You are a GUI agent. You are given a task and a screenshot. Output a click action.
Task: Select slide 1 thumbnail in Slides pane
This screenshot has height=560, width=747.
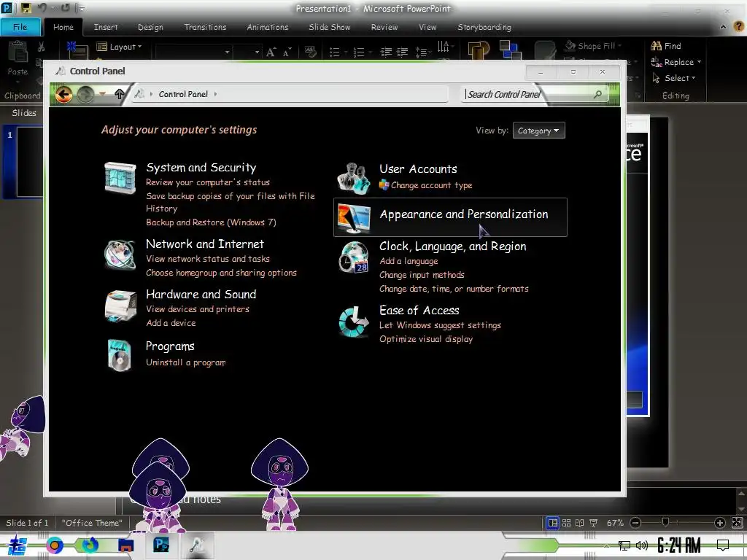(29, 162)
